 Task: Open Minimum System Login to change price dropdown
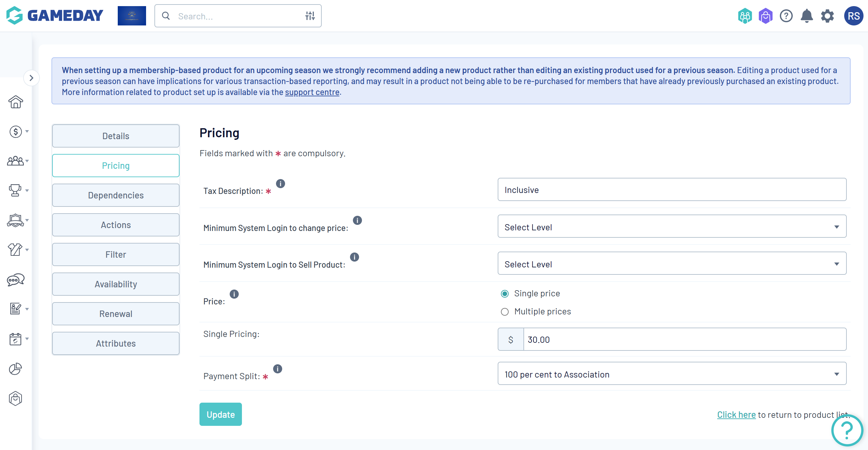click(671, 227)
